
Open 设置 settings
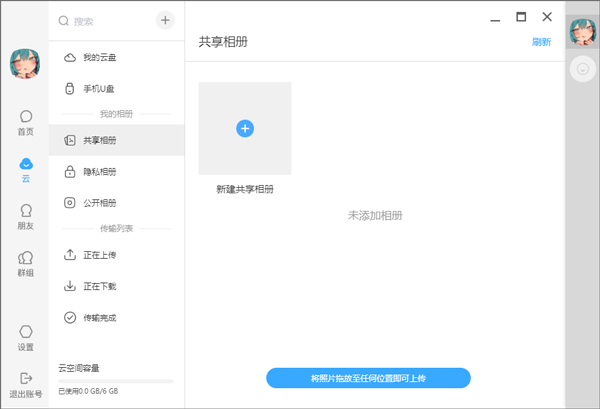[26, 338]
